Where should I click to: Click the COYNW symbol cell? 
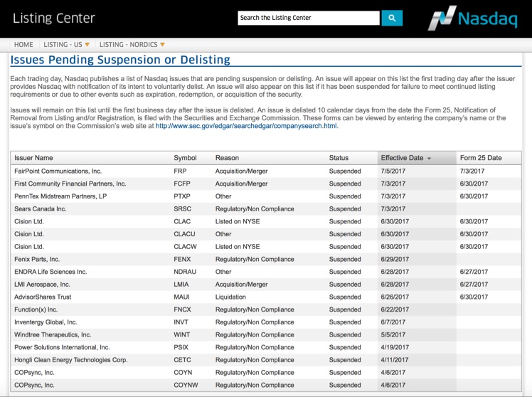186,385
